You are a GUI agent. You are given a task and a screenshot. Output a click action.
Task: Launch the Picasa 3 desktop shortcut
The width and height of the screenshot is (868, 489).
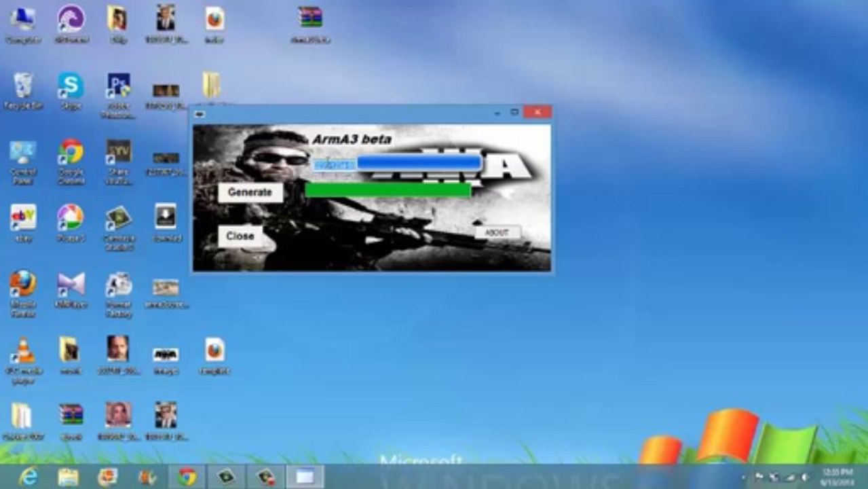[71, 224]
